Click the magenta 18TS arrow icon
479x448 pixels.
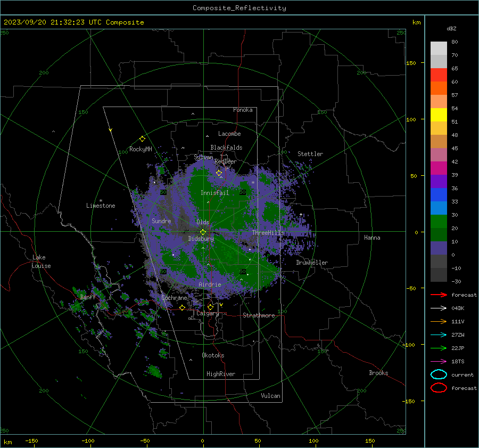[439, 362]
